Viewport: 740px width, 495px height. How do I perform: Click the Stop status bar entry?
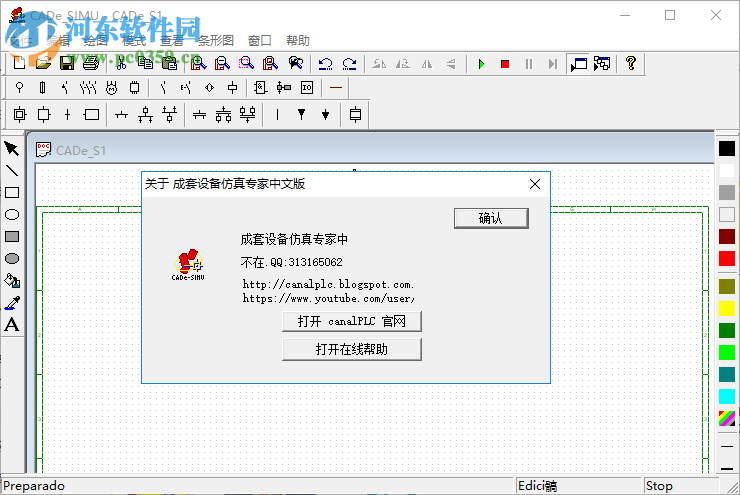[x=659, y=486]
